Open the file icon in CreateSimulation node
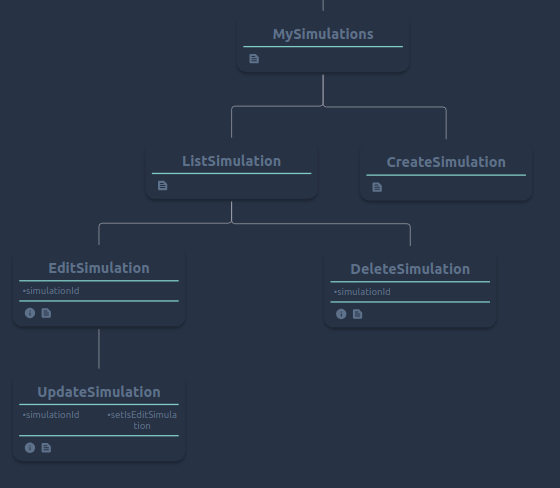Viewport: 560px width, 488px height. pyautogui.click(x=377, y=187)
